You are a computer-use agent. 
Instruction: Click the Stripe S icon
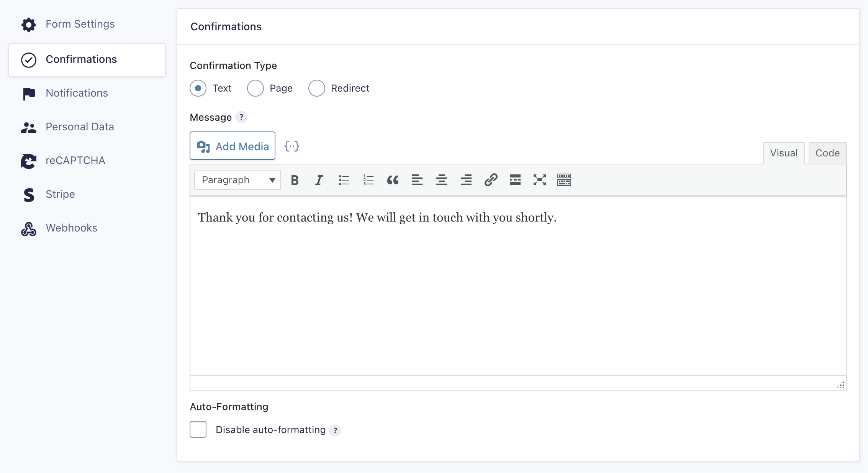point(29,195)
